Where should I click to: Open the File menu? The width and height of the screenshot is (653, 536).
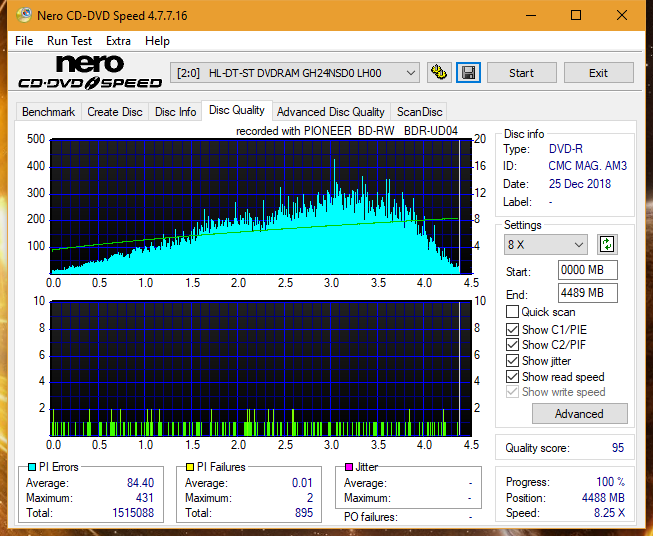pyautogui.click(x=24, y=41)
